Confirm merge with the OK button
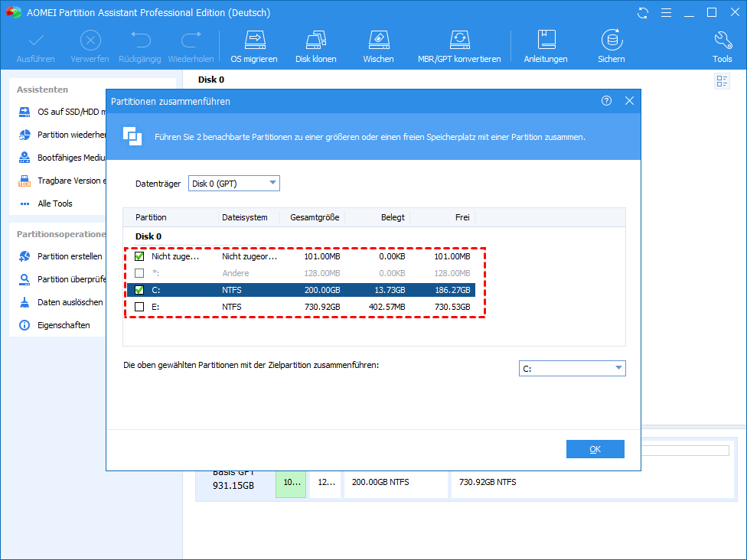 point(595,449)
